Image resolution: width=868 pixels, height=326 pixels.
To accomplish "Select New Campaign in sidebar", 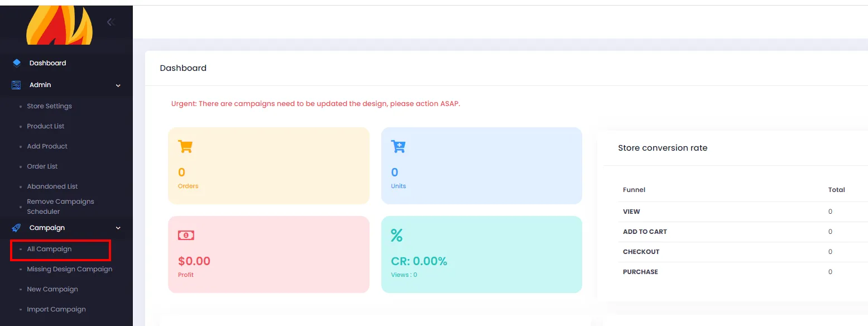I will point(52,289).
